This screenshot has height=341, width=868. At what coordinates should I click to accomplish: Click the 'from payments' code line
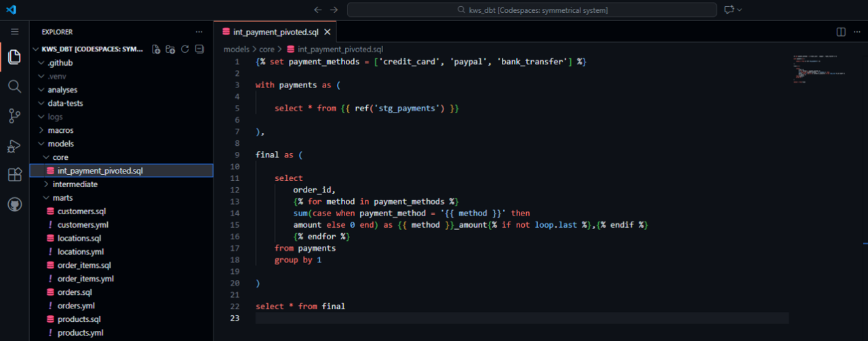coord(305,249)
